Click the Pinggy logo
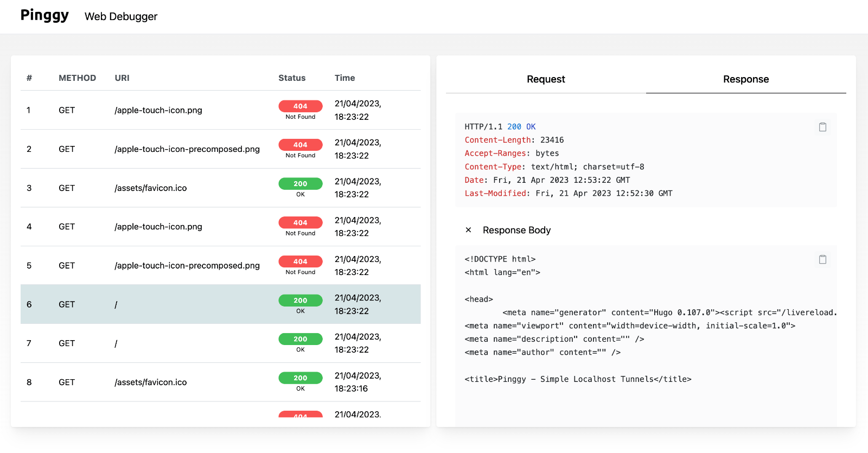 pyautogui.click(x=44, y=15)
